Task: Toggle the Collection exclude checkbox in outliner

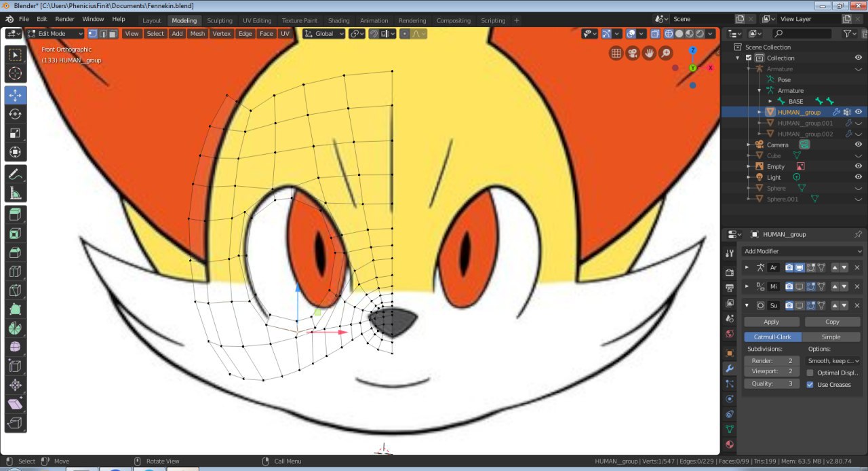Action: [749, 58]
